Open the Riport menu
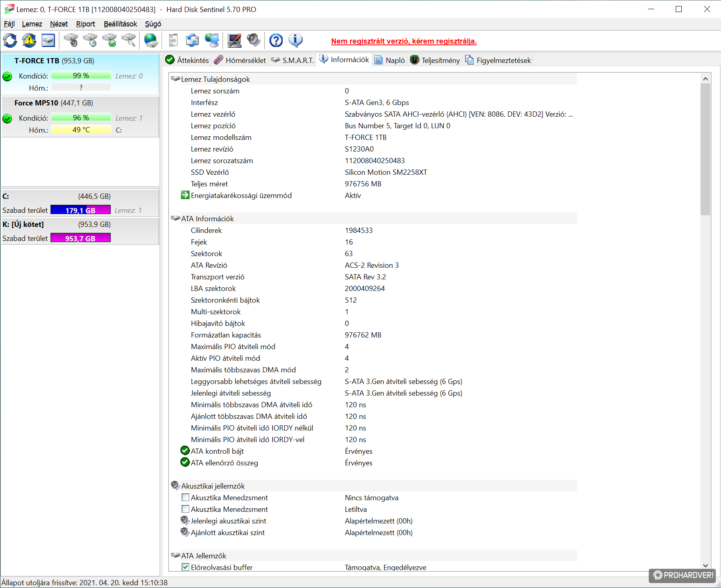This screenshot has width=721, height=588. coord(85,24)
